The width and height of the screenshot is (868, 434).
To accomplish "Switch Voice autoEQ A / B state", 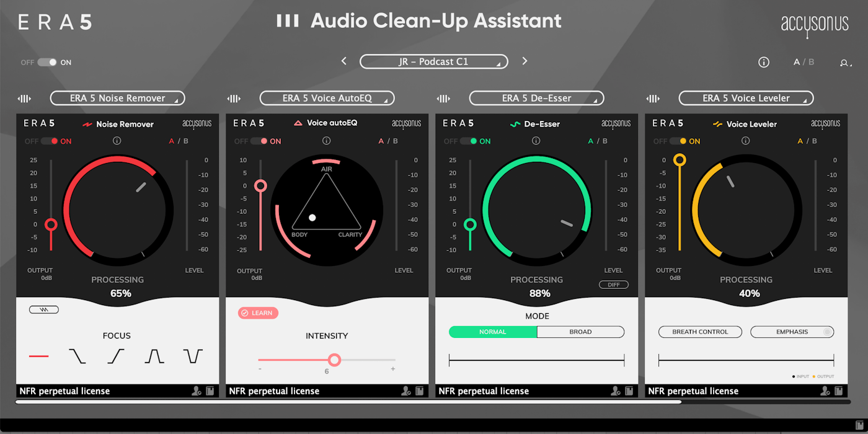I will pos(389,141).
